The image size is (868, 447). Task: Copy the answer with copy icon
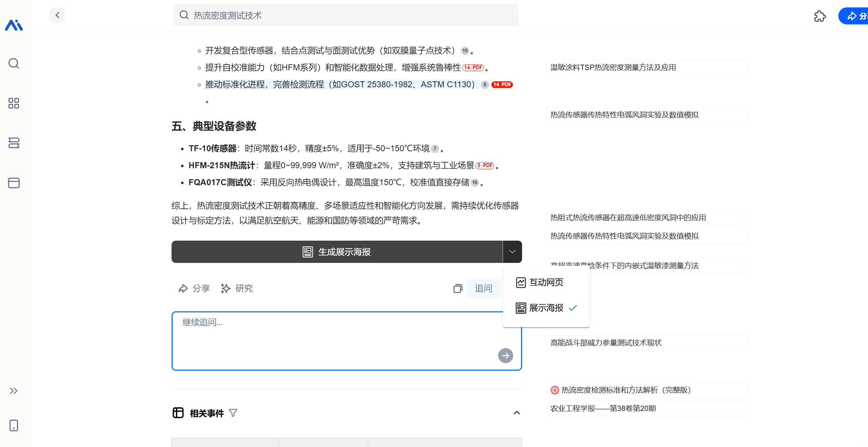tap(457, 289)
